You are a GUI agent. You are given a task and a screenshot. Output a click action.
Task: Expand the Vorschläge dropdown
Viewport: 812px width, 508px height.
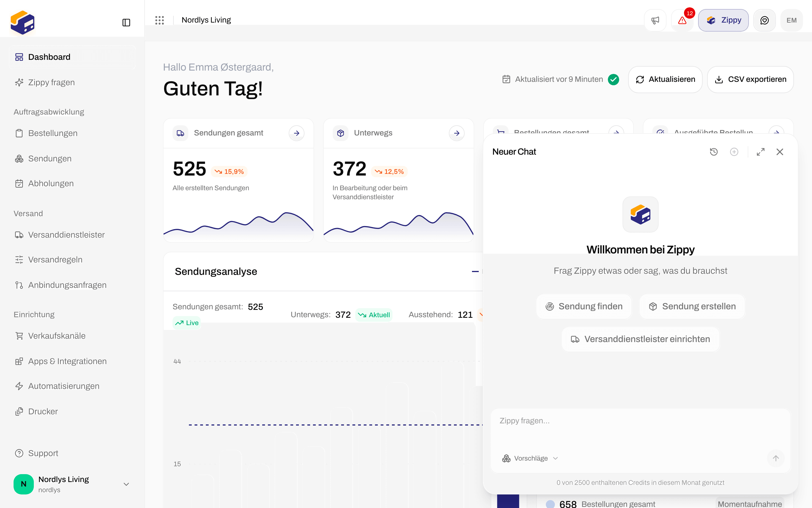pos(530,458)
